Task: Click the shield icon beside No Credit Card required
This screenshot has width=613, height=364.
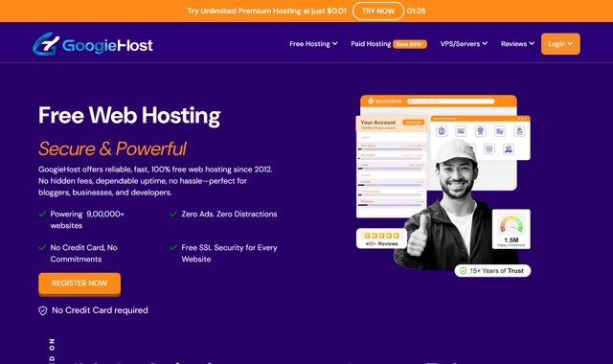Action: [x=42, y=310]
